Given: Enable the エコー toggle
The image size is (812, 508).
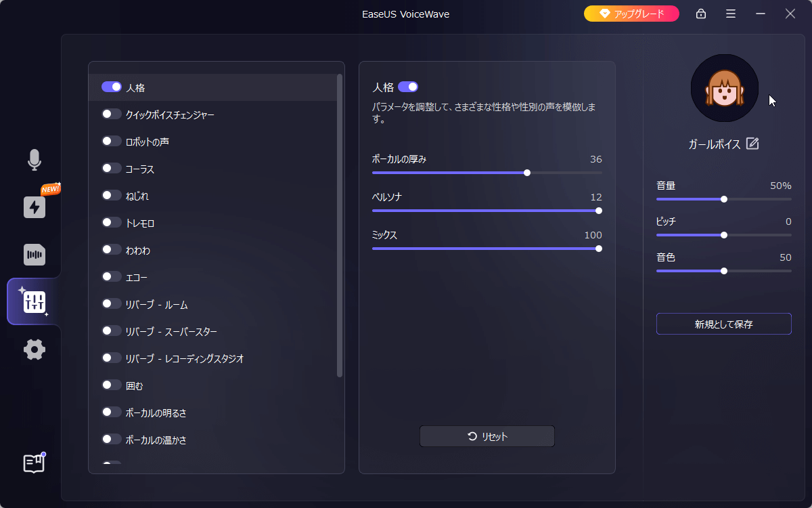Looking at the screenshot, I should (111, 276).
